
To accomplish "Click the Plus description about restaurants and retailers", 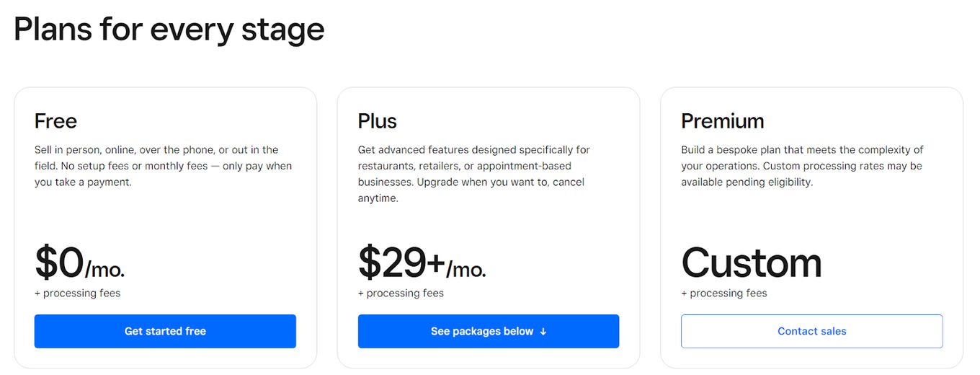I will [474, 174].
